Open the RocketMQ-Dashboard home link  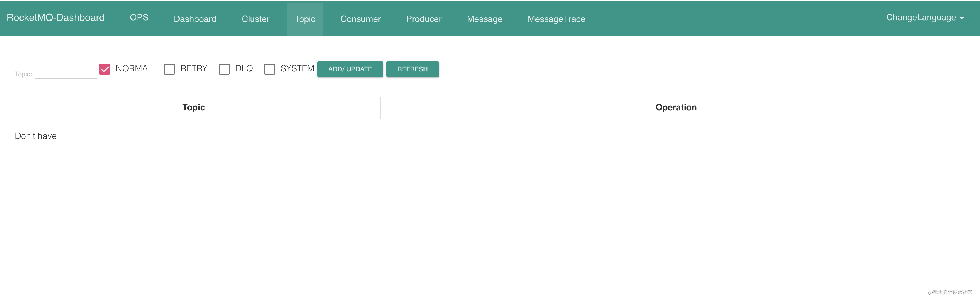56,18
